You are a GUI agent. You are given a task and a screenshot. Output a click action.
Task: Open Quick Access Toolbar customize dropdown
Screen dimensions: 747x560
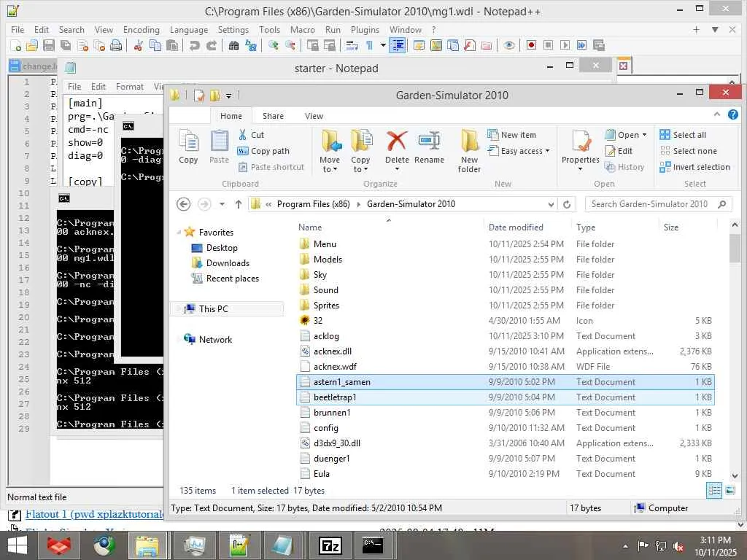(x=228, y=96)
